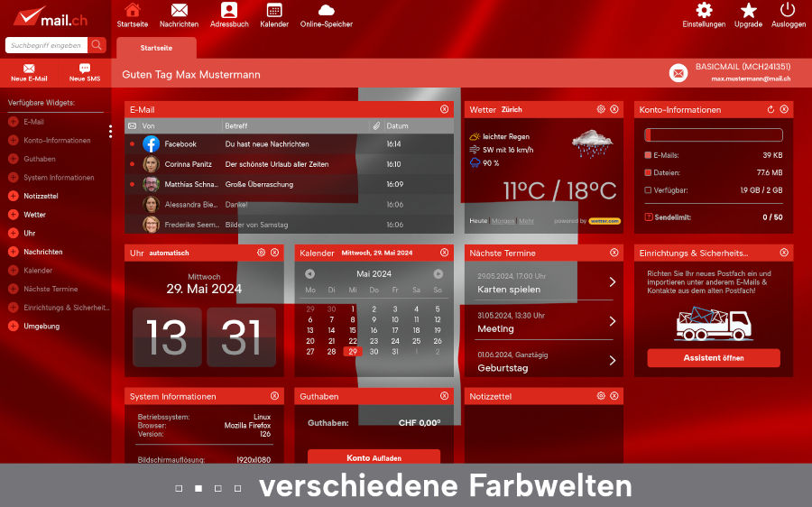Click the Konto Aufladen button
812x507 pixels.
[x=374, y=457]
